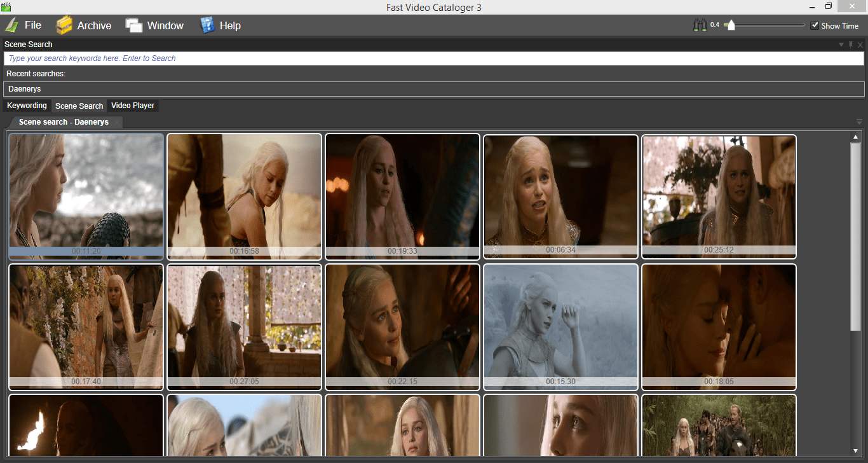Screen dimensions: 868x463
Task: Open the Archive menu
Action: point(83,25)
